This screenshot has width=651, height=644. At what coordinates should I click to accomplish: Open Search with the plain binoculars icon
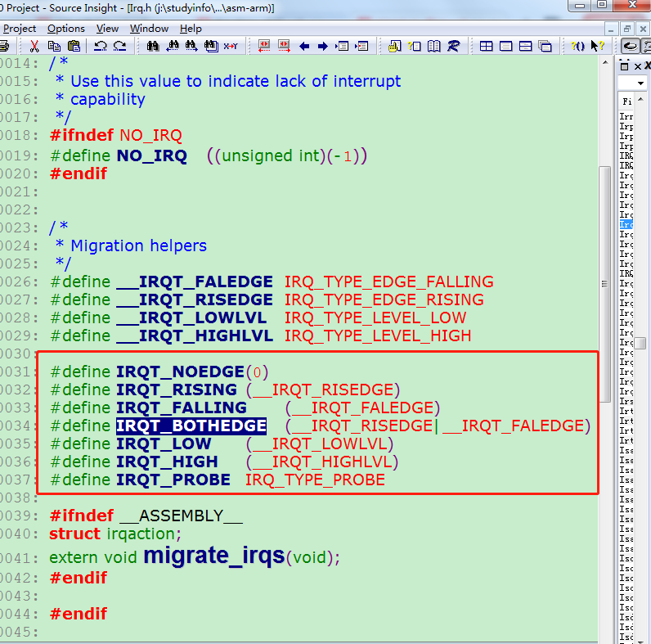pos(153,46)
